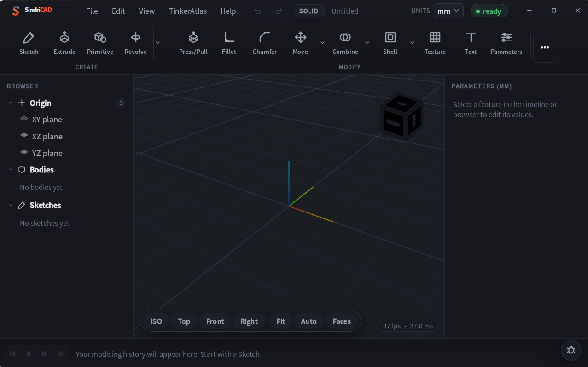The height and width of the screenshot is (367, 588).
Task: Jump to the start of the timeline
Action: [x=12, y=354]
